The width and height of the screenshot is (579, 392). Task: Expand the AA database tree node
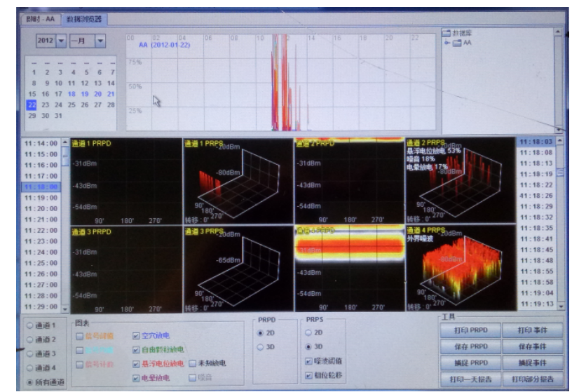click(447, 43)
